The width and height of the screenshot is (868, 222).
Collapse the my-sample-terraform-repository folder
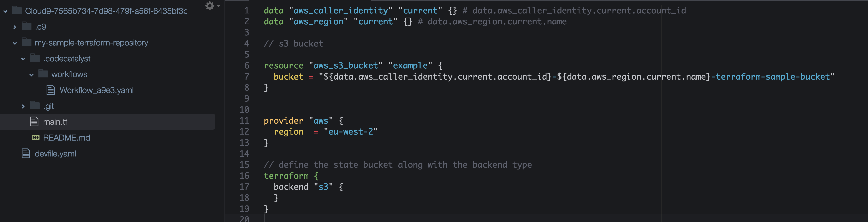[14, 43]
